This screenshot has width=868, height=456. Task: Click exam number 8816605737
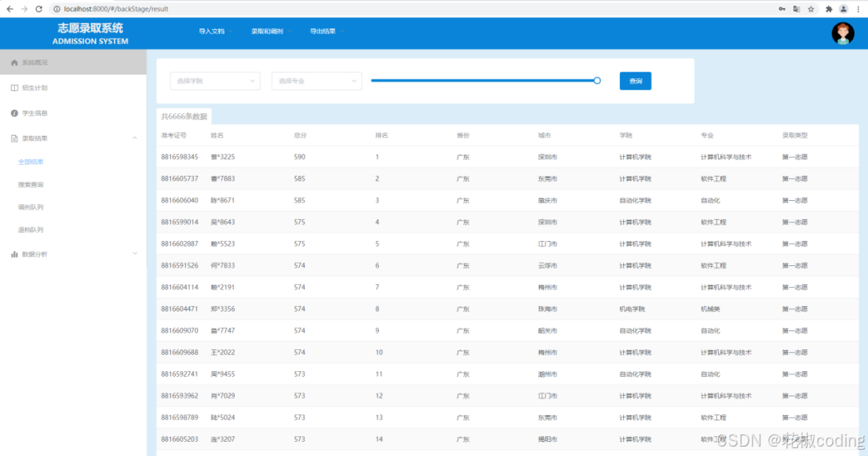[180, 179]
